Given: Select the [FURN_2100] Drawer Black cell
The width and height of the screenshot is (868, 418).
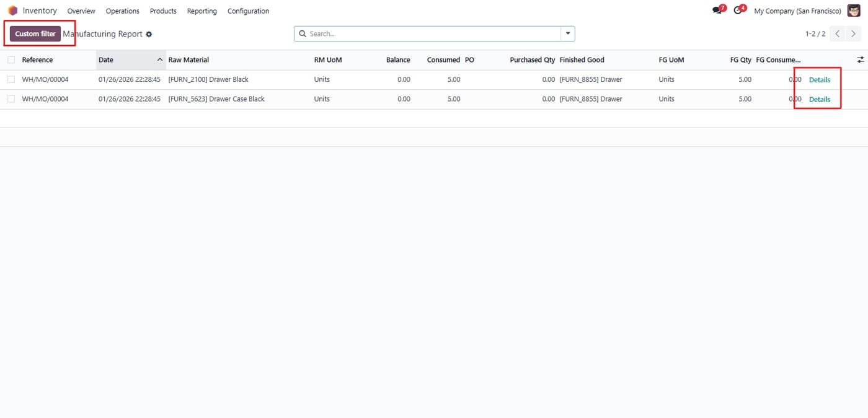Looking at the screenshot, I should click(x=208, y=80).
